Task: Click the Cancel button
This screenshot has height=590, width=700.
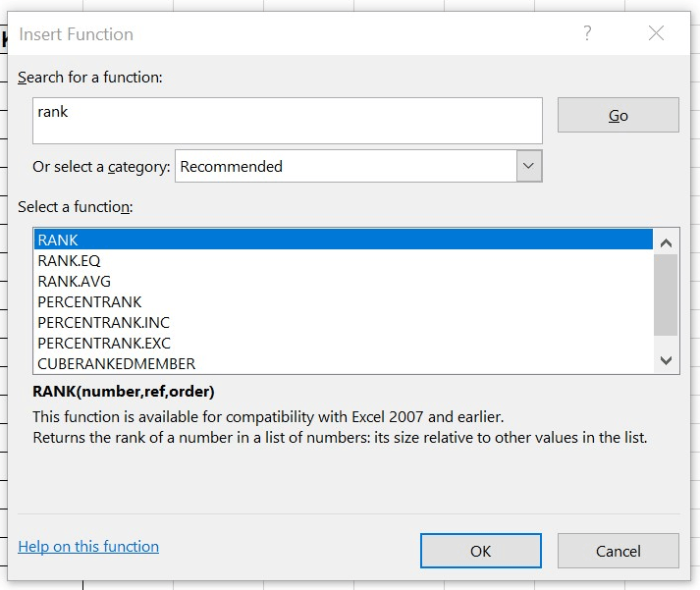Action: pos(618,551)
